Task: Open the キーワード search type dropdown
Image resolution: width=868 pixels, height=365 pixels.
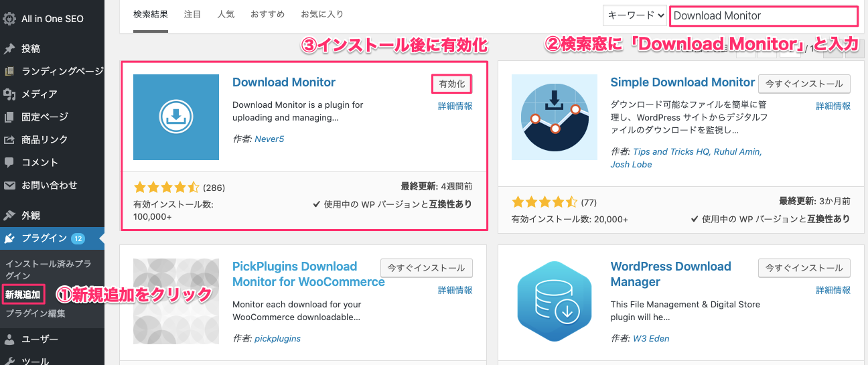Action: [634, 15]
